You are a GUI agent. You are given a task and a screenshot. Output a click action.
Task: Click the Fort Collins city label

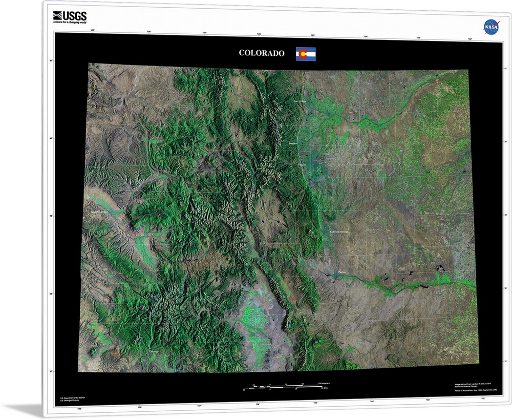point(301,102)
